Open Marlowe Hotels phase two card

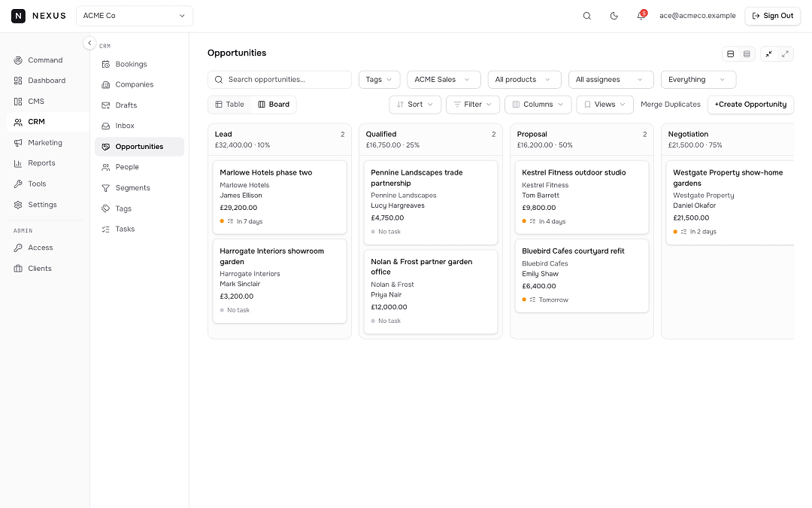[280, 197]
